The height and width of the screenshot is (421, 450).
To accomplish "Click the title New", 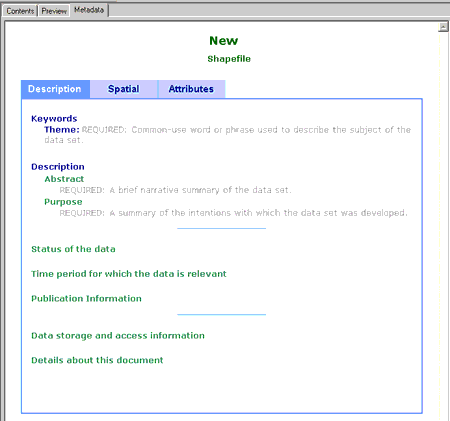I will click(223, 41).
